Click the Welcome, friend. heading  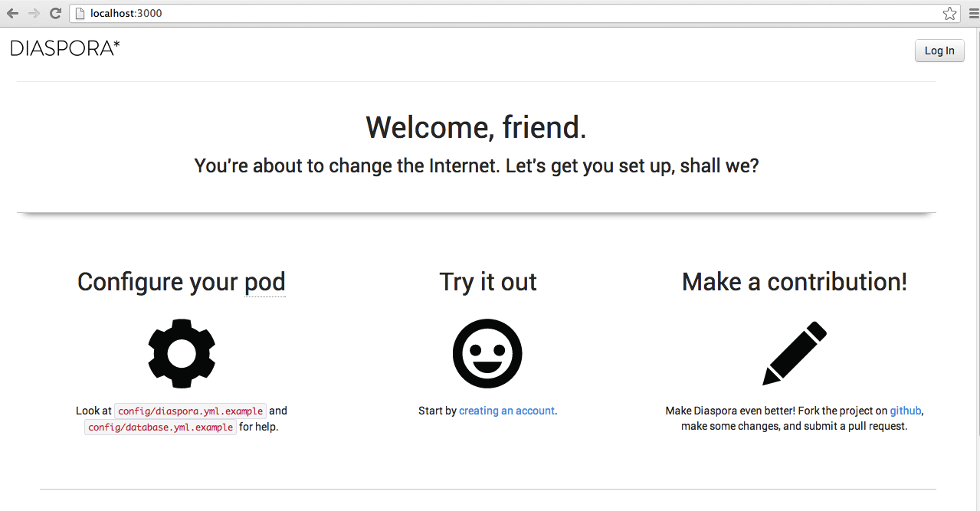(476, 127)
